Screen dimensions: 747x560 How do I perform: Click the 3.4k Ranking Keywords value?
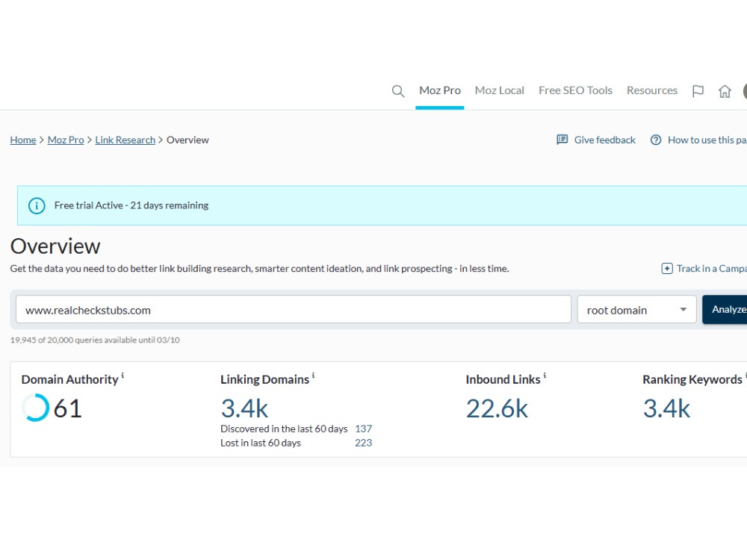666,408
